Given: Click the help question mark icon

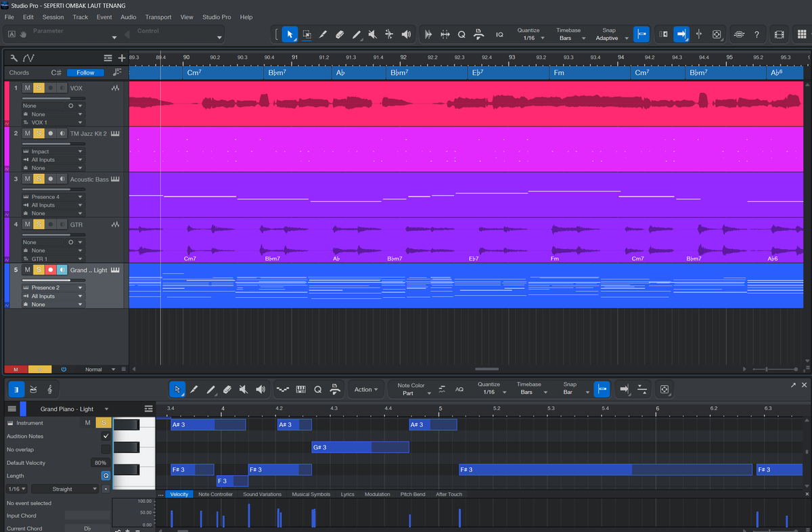Looking at the screenshot, I should click(x=757, y=34).
